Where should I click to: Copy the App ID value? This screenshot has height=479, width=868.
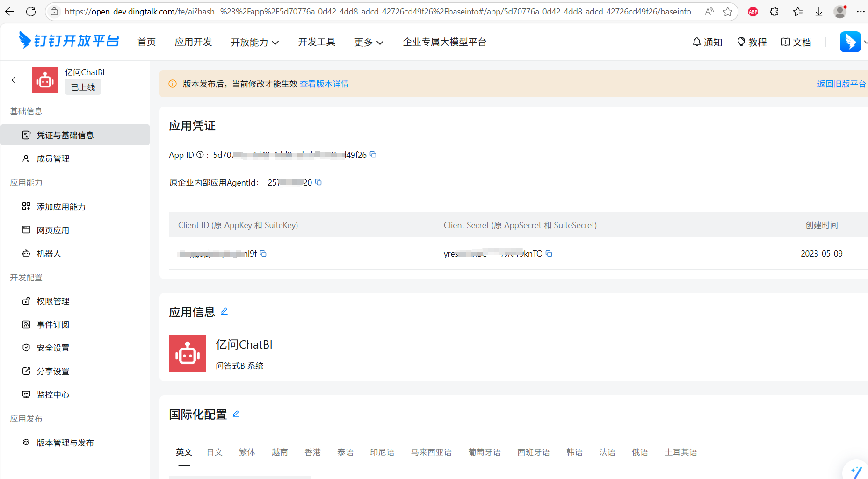click(x=373, y=155)
